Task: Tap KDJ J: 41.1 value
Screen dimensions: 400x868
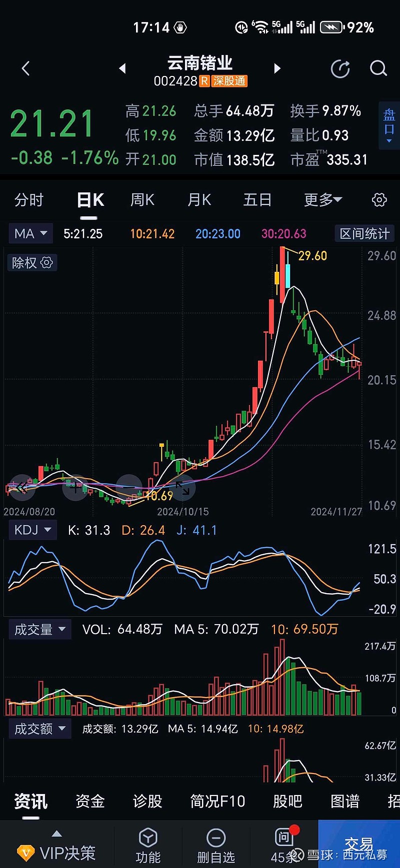Action: (x=196, y=530)
